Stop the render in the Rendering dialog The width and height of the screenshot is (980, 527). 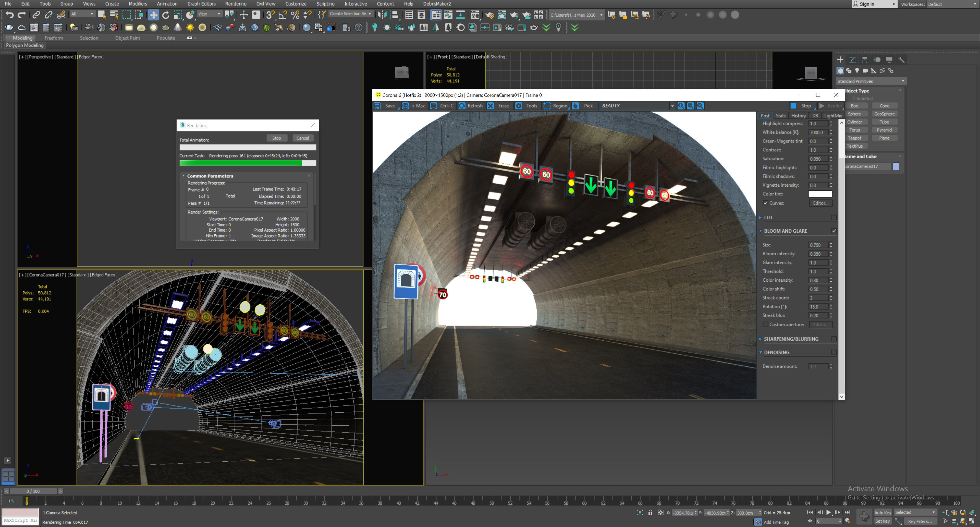[277, 138]
